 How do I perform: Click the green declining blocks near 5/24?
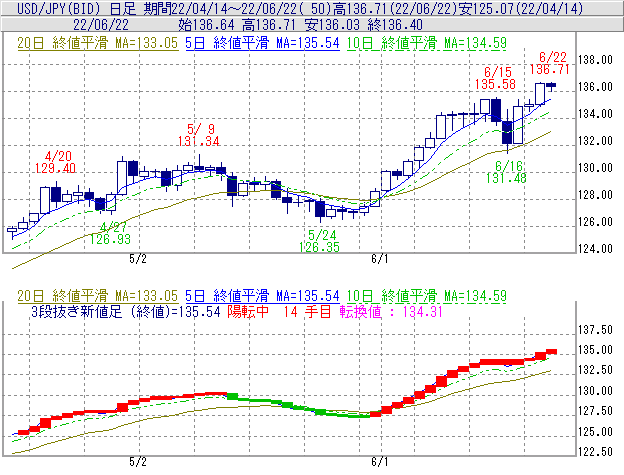coord(320,412)
